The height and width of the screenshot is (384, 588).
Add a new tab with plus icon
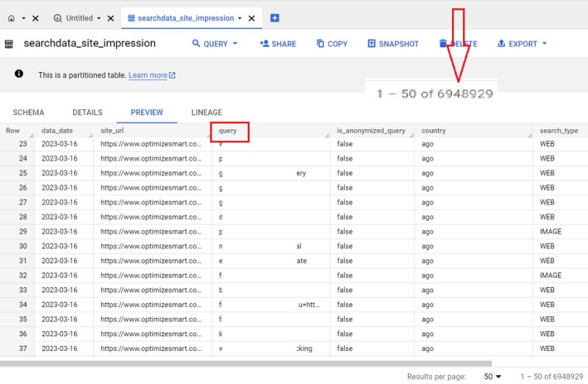[x=274, y=18]
